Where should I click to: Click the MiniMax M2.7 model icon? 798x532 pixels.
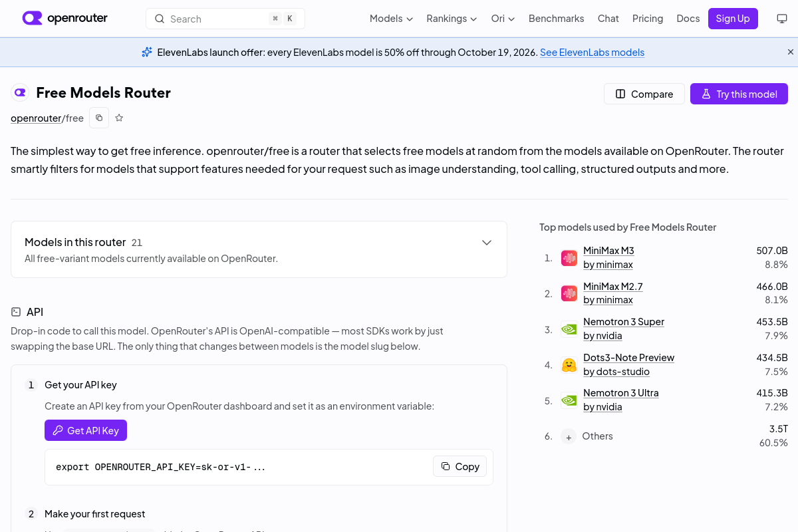569,293
